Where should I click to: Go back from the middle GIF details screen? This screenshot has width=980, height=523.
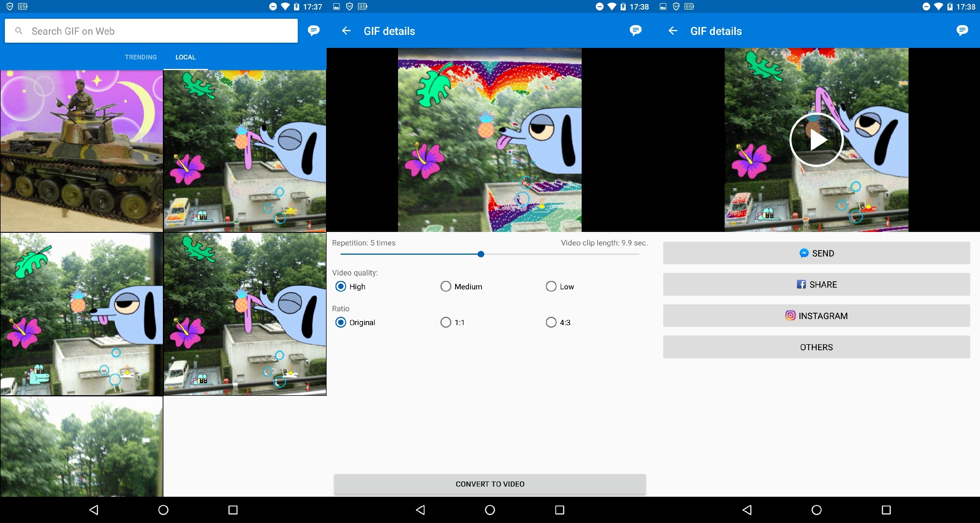(346, 31)
